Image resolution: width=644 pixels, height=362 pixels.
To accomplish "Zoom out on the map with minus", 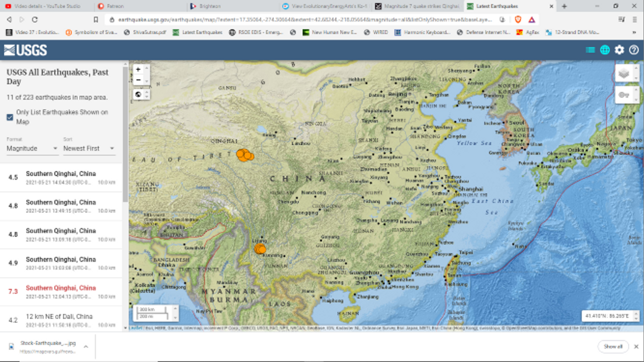I will [138, 80].
